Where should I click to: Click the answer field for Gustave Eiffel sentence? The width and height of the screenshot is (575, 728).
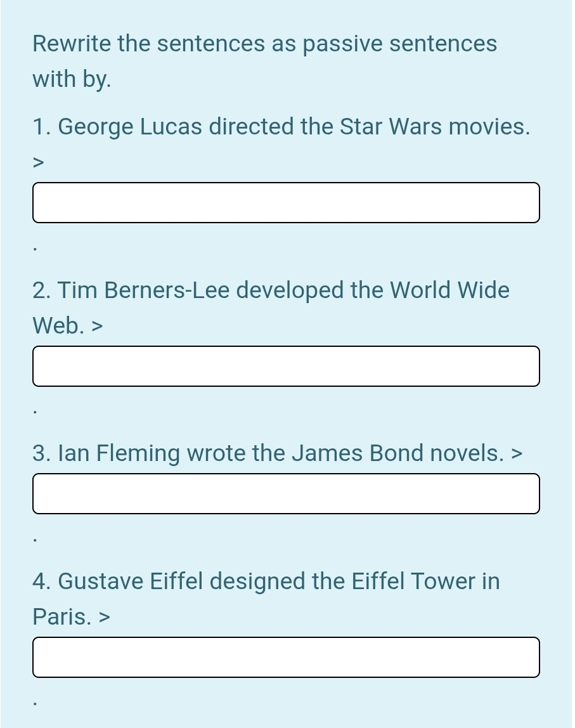click(x=286, y=657)
